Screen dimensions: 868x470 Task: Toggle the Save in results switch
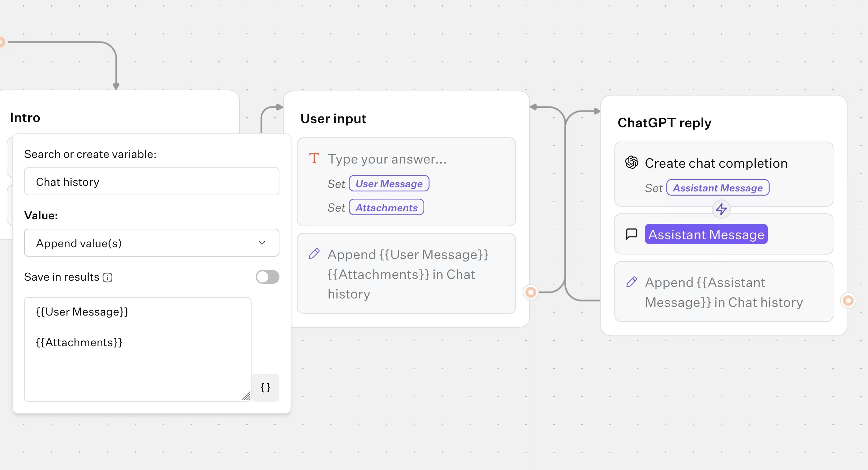[x=267, y=277]
